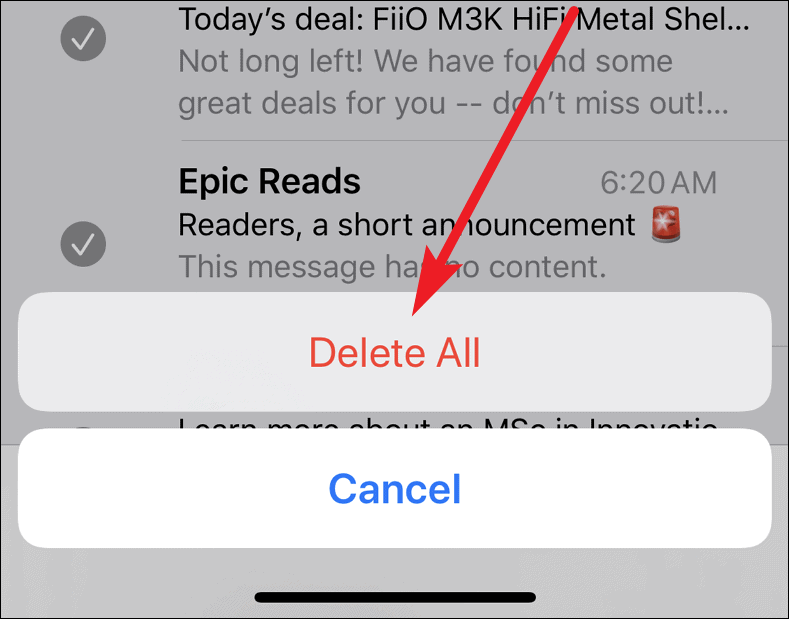Screen dimensions: 789x619
Task: Tap empty space left of Delete All text
Action: [161, 352]
